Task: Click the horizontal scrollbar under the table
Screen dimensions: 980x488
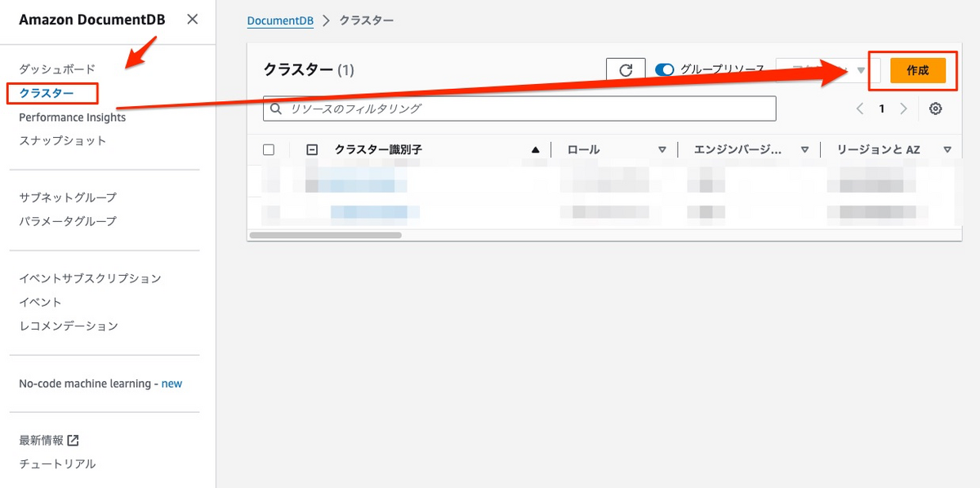Action: click(x=325, y=235)
